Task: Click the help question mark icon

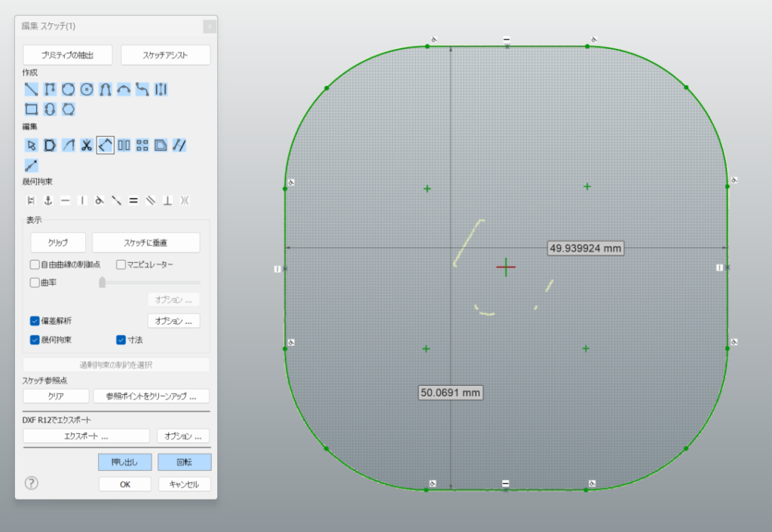Action: point(32,483)
